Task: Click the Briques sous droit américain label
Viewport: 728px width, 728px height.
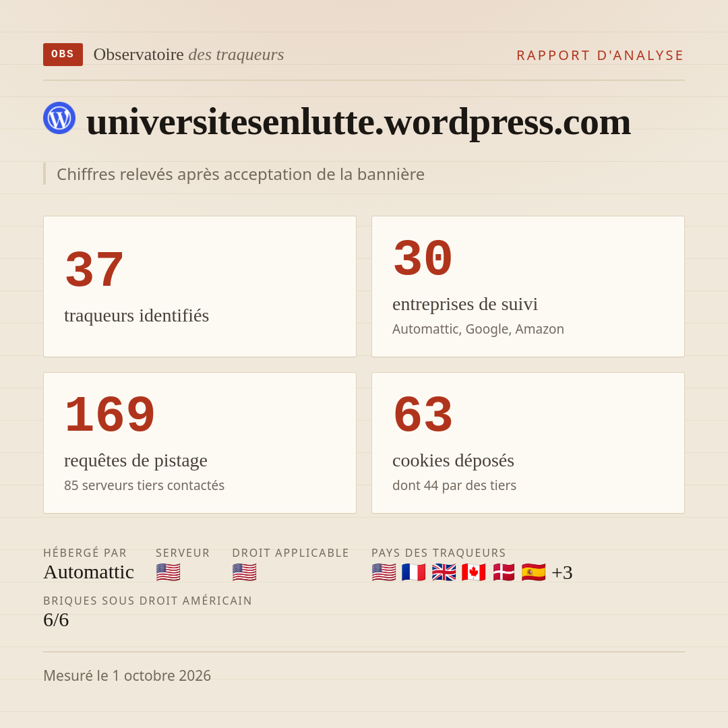Action: [x=148, y=601]
